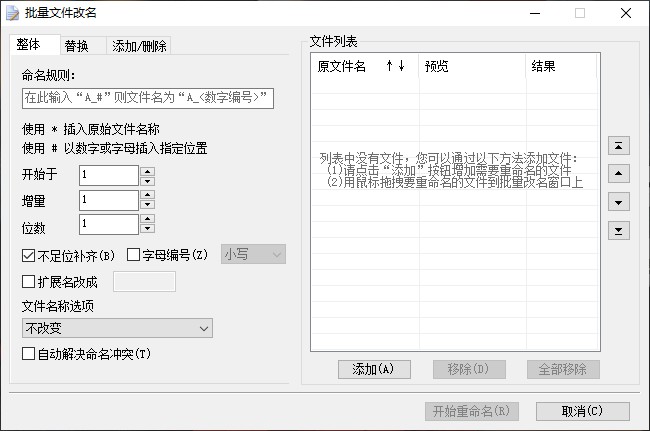The width and height of the screenshot is (650, 431).
Task: Decrease the 位数 value with down arrow
Action: point(148,229)
